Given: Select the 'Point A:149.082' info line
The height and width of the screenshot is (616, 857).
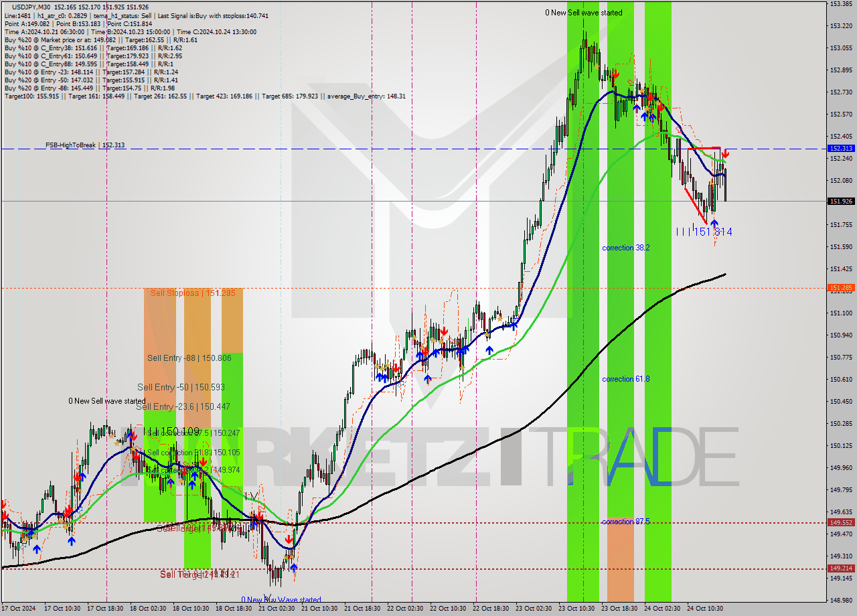Looking at the screenshot, I should point(78,23).
